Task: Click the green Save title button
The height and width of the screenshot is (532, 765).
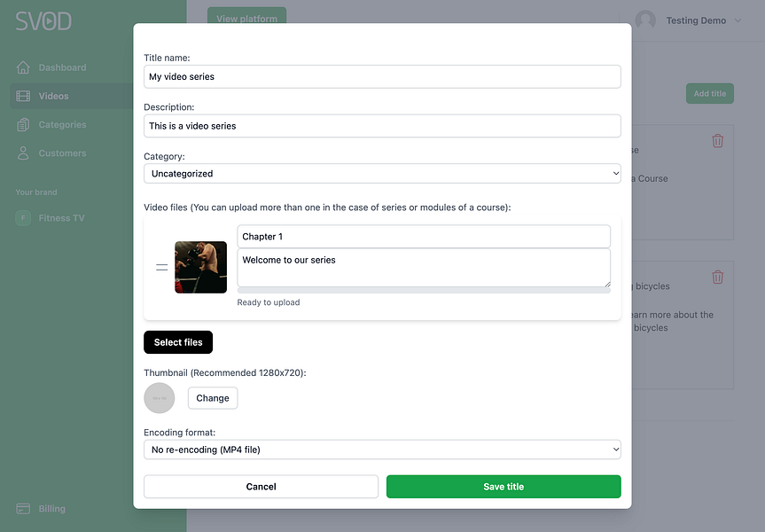Action: pos(503,487)
